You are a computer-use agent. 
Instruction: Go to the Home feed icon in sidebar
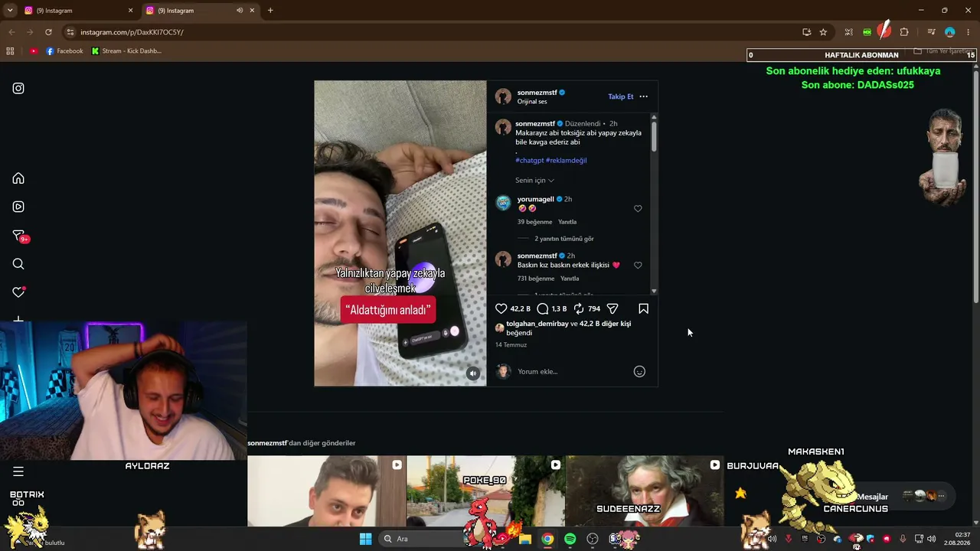18,178
